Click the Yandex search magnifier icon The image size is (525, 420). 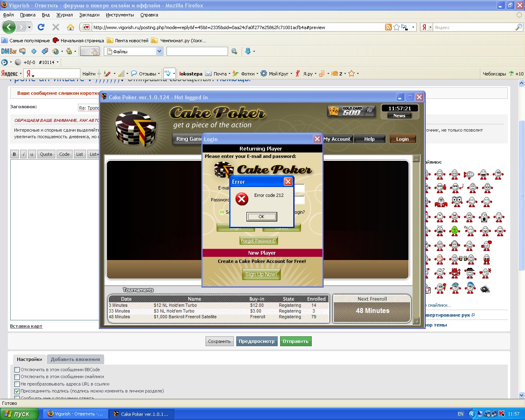[x=519, y=27]
